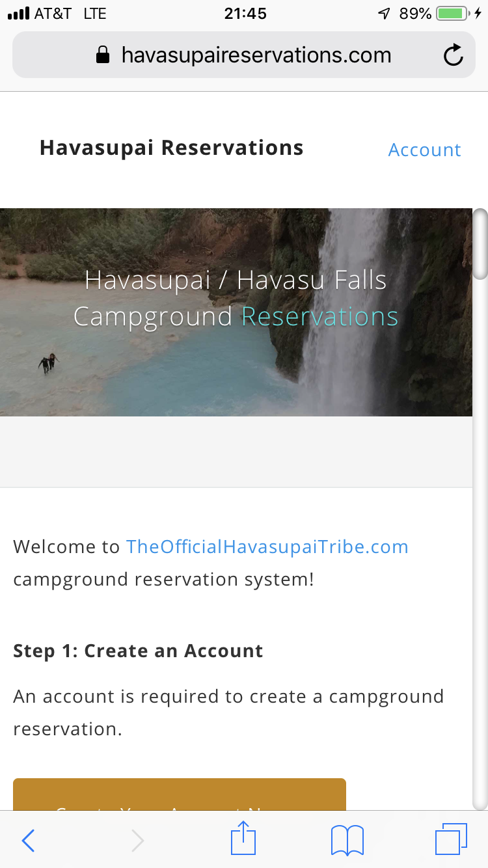Image resolution: width=488 pixels, height=868 pixels.
Task: Follow the TheOfficialHavasupaiTribe.com link
Action: pos(267,547)
